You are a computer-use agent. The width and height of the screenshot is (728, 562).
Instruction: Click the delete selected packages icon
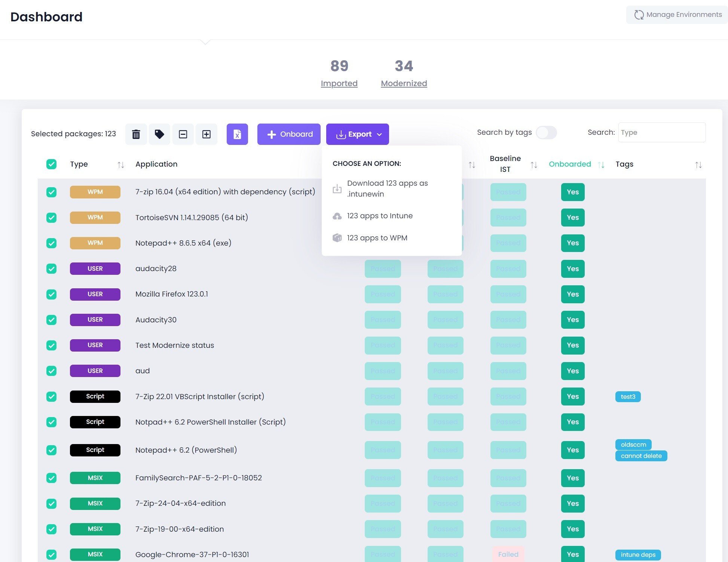click(136, 134)
